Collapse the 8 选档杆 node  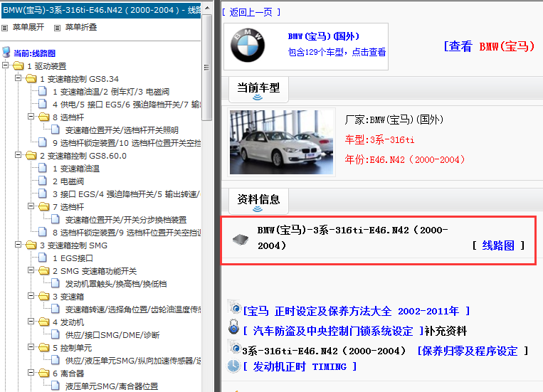pyautogui.click(x=31, y=117)
